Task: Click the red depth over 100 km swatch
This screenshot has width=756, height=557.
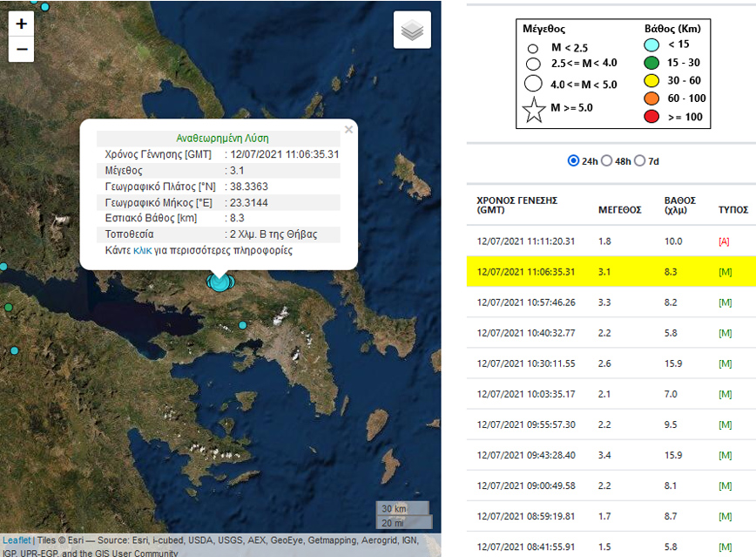Action: point(650,117)
